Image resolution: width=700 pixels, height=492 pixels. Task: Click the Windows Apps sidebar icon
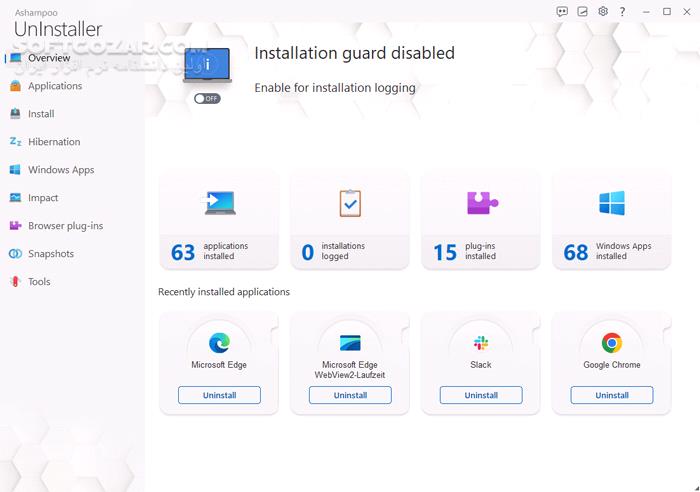(15, 170)
